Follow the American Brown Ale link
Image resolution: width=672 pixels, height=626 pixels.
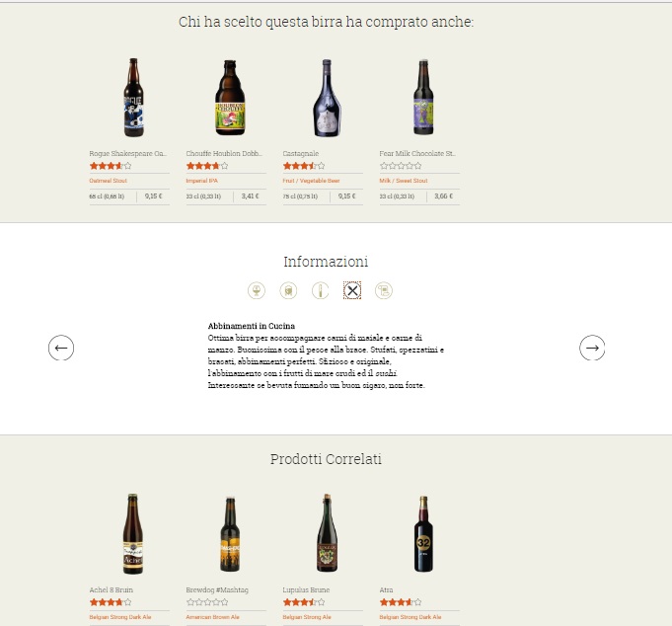[212, 617]
